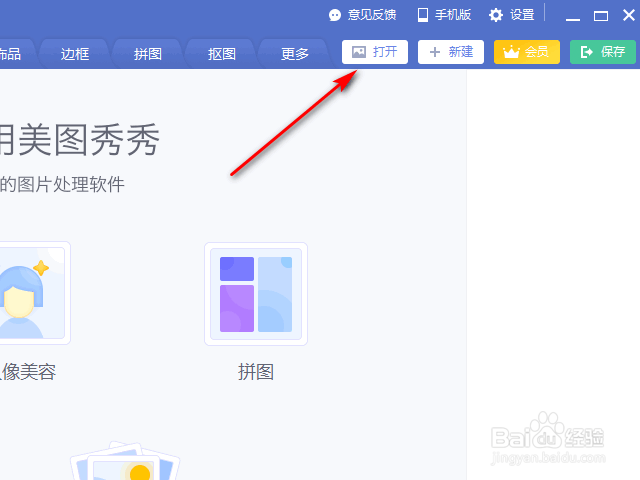Image resolution: width=640 pixels, height=480 pixels.
Task: Close the 美图秀秀 window
Action: [629, 15]
